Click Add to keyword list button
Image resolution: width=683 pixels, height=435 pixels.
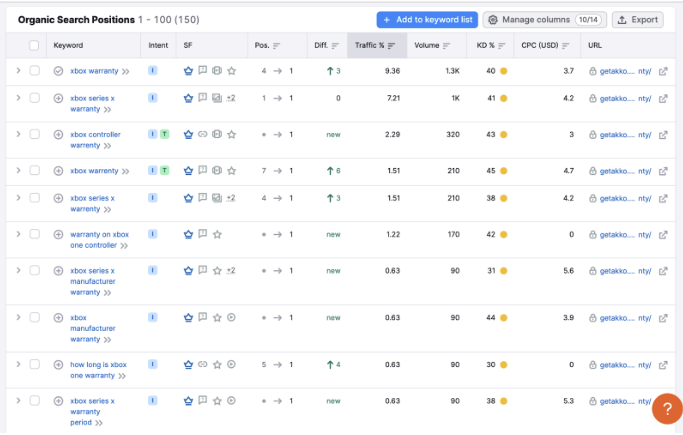pos(427,20)
